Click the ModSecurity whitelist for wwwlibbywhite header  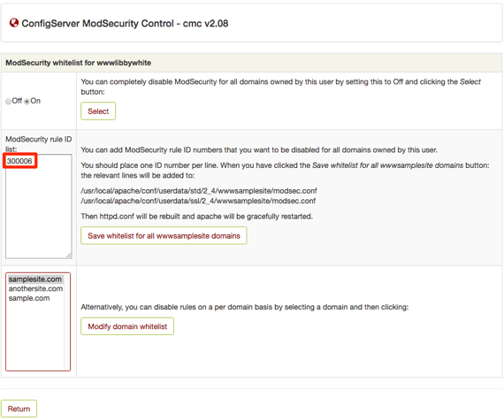(x=78, y=63)
